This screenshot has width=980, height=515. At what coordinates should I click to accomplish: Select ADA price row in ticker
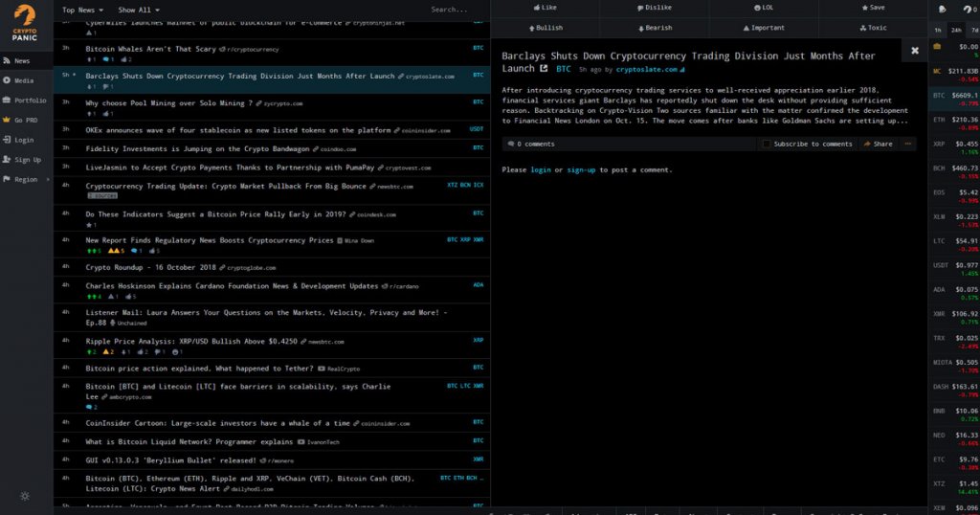(x=954, y=293)
